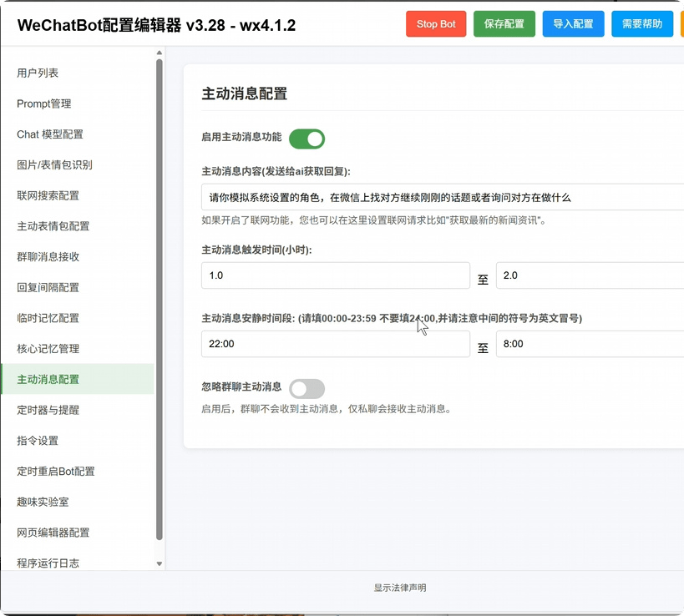
Task: Open 回复间隔配置 page
Action: [78, 288]
